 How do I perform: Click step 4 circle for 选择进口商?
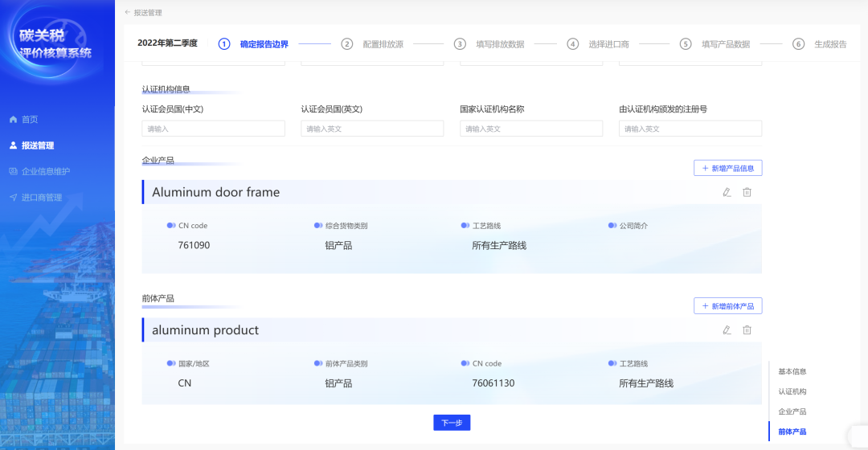point(573,43)
